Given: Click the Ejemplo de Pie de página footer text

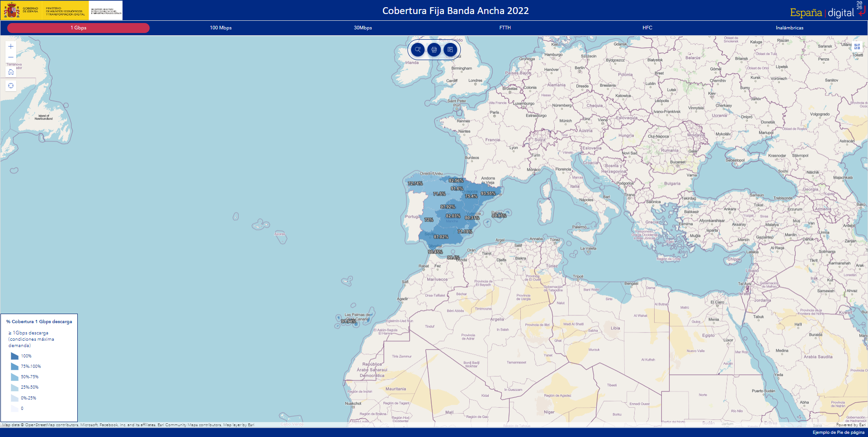Looking at the screenshot, I should click(x=838, y=432).
